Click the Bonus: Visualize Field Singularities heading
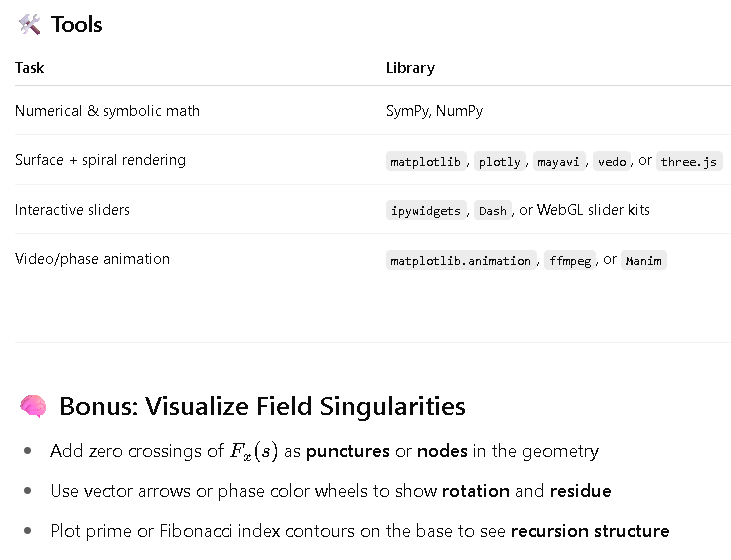This screenshot has height=560, width=731. tap(262, 406)
